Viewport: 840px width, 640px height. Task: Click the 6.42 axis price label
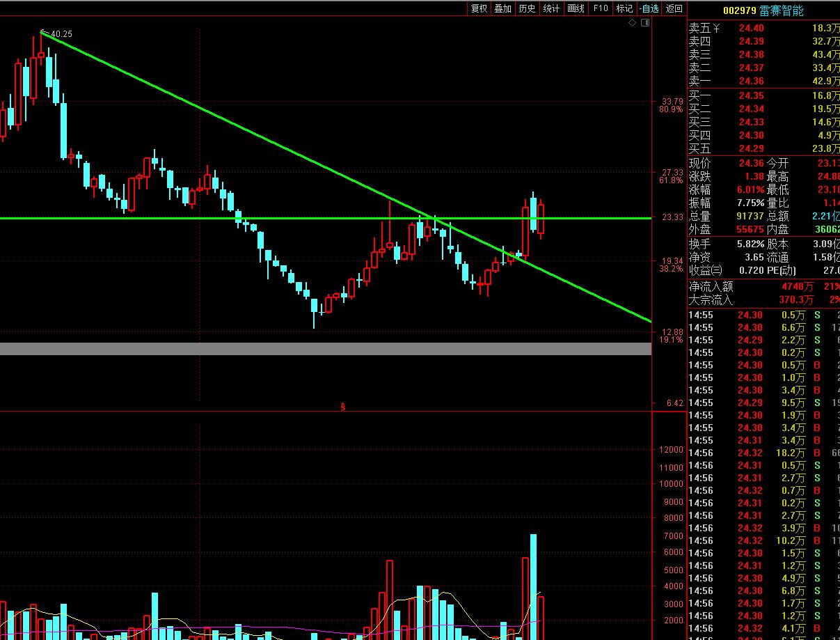(x=674, y=403)
